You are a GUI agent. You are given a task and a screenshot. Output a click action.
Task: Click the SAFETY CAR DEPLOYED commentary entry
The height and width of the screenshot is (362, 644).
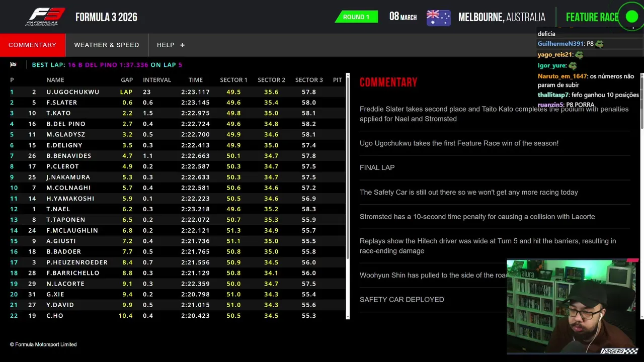point(402,300)
